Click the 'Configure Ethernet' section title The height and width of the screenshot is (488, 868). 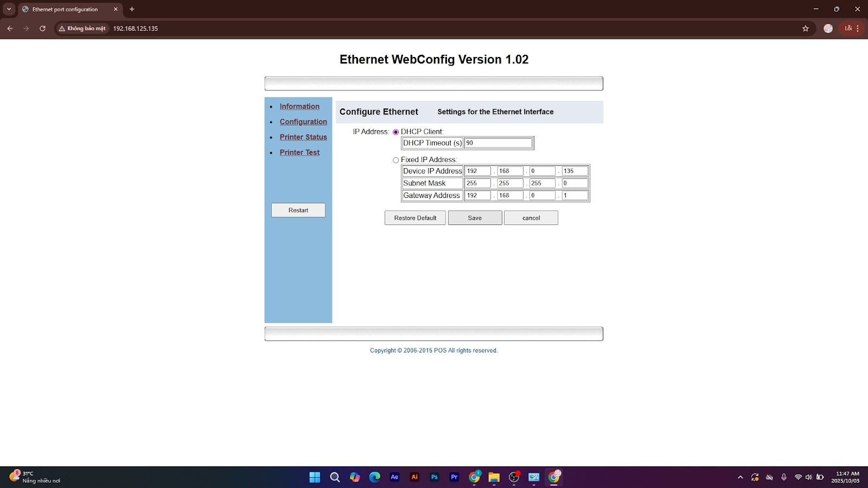(x=379, y=112)
